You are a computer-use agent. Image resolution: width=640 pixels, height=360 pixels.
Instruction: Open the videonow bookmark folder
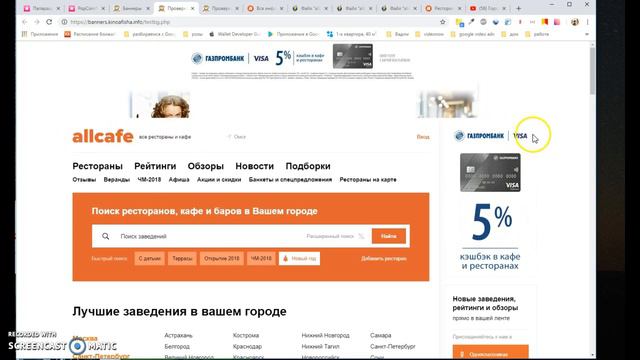pos(429,34)
